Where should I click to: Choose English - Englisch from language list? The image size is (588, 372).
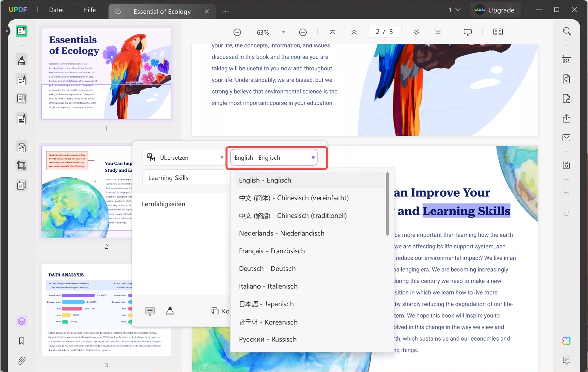click(310, 180)
